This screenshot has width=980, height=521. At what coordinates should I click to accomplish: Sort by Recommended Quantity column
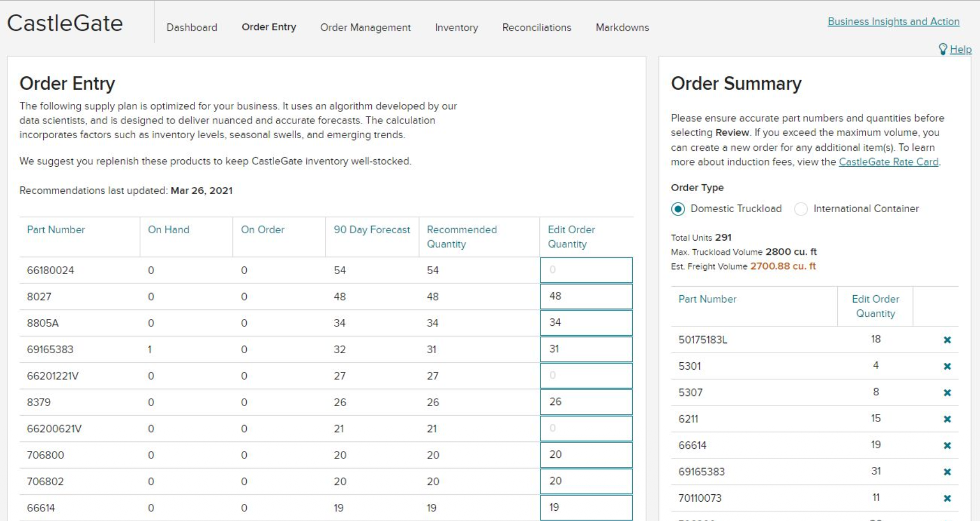tap(462, 237)
